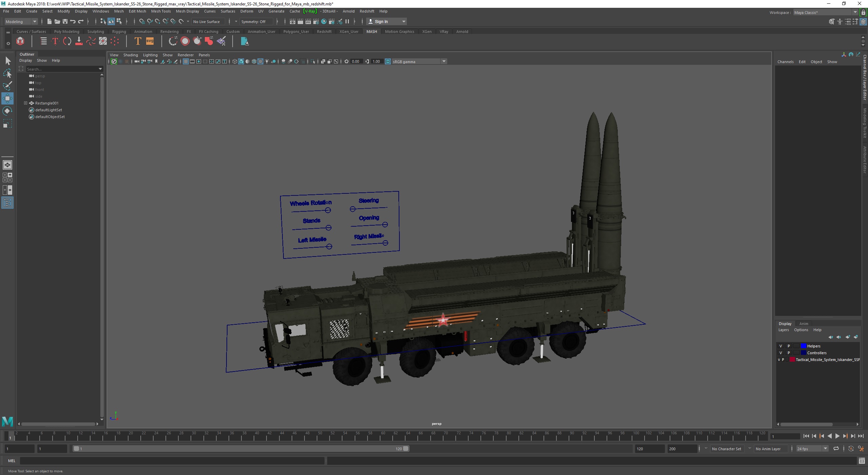Toggle visibility V of Controllers layer

coord(781,353)
